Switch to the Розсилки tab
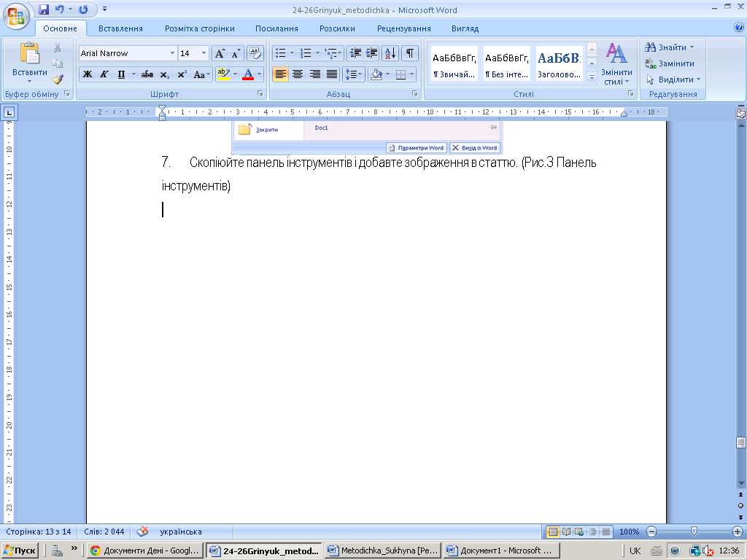 pos(337,28)
